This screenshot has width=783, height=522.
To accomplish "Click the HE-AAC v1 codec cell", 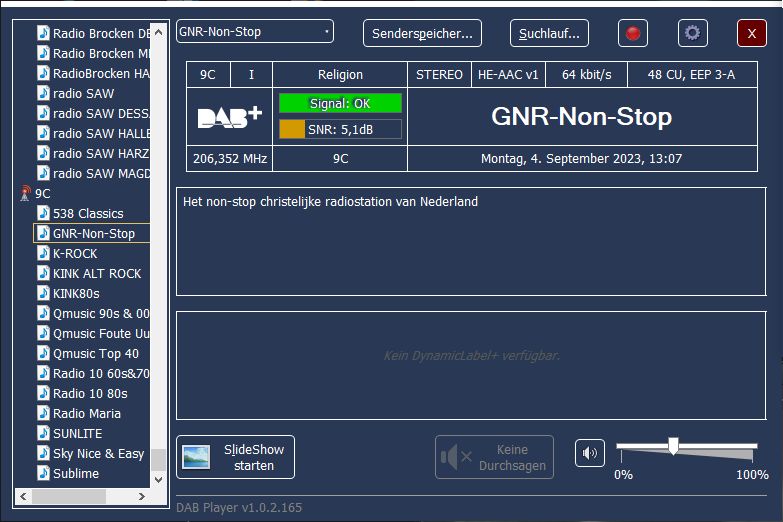I will [508, 75].
